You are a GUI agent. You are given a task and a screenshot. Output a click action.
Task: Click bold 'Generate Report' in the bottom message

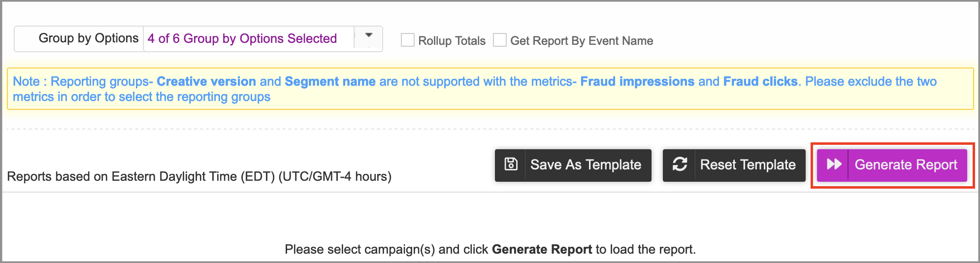(x=542, y=249)
